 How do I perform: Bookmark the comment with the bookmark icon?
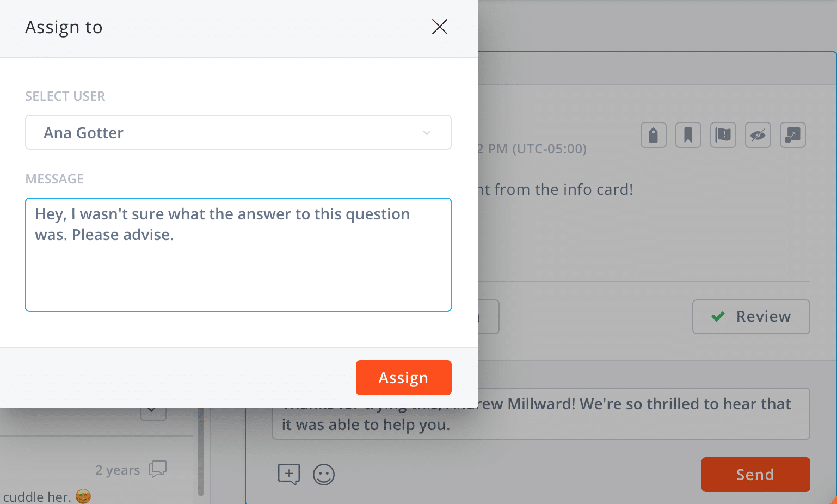[688, 135]
